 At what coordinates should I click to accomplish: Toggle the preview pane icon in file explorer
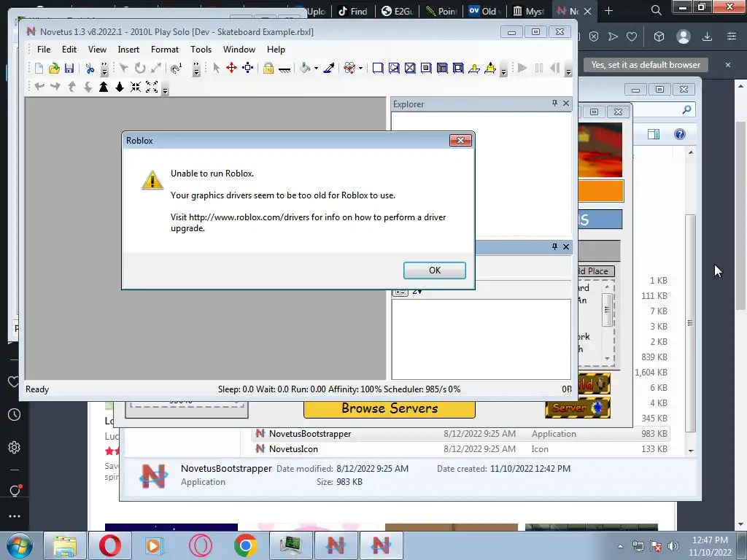[x=654, y=134]
